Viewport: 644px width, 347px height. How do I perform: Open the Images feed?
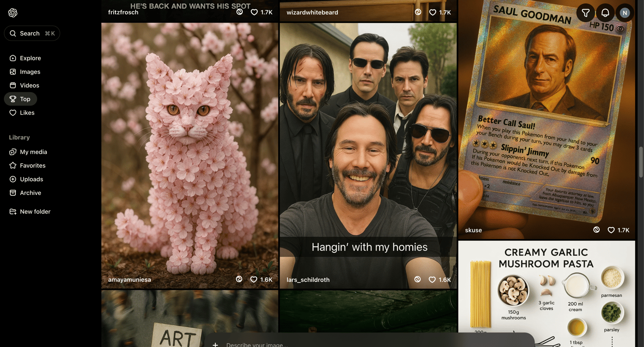[25, 72]
